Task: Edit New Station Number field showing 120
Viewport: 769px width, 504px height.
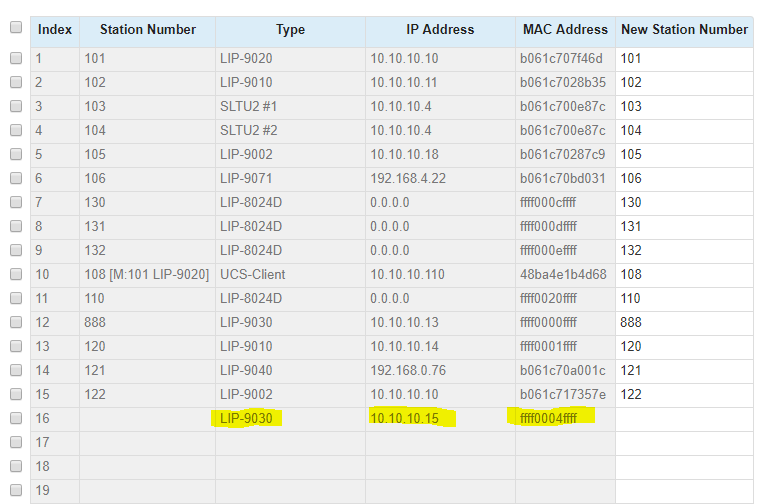Action: click(x=684, y=347)
